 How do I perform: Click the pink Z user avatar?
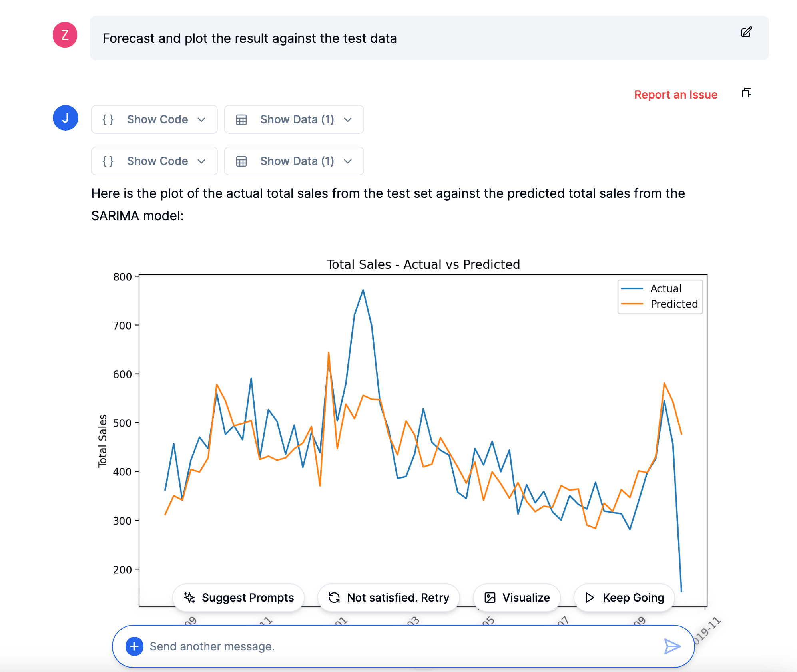(65, 35)
